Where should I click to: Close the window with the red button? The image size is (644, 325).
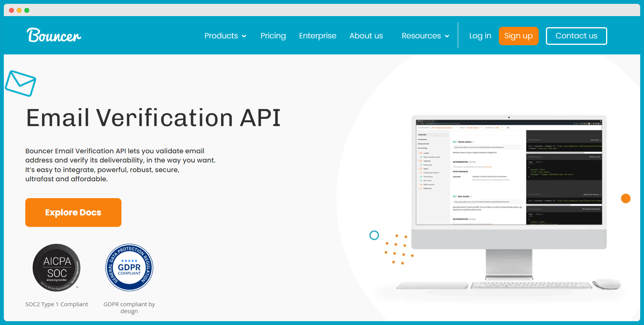pyautogui.click(x=11, y=10)
